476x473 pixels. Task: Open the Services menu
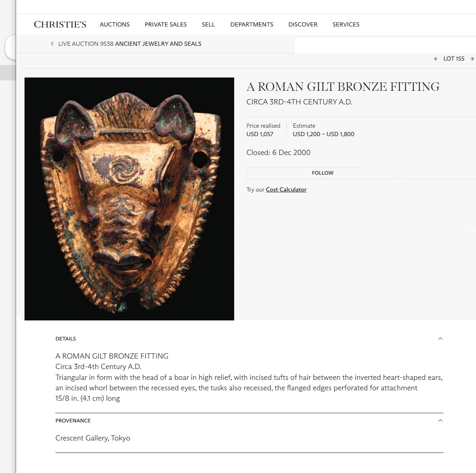[346, 24]
